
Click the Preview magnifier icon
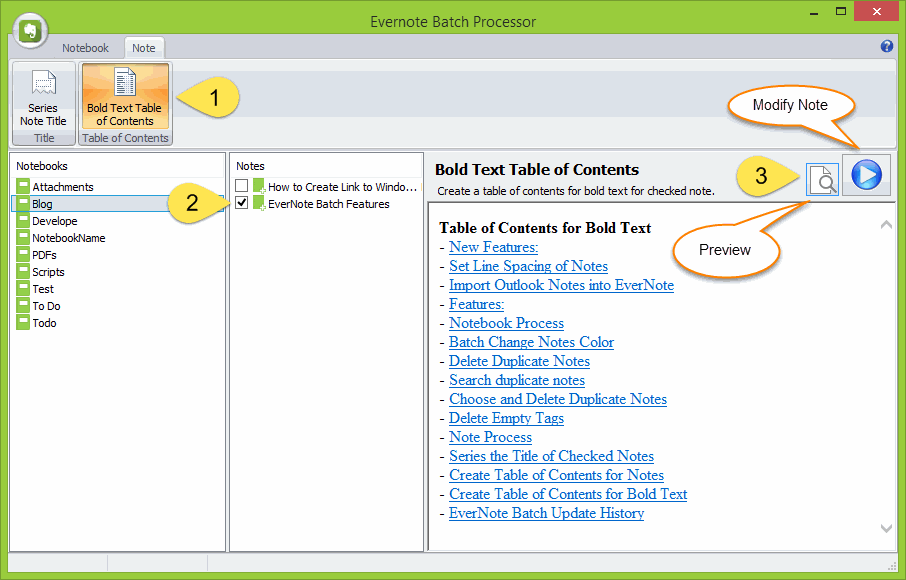pyautogui.click(x=822, y=176)
